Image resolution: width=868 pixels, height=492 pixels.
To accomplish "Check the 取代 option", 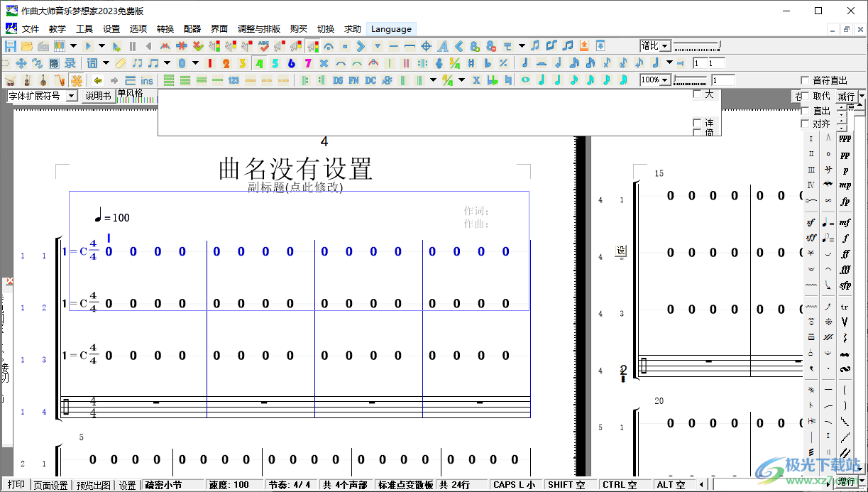I will 805,96.
